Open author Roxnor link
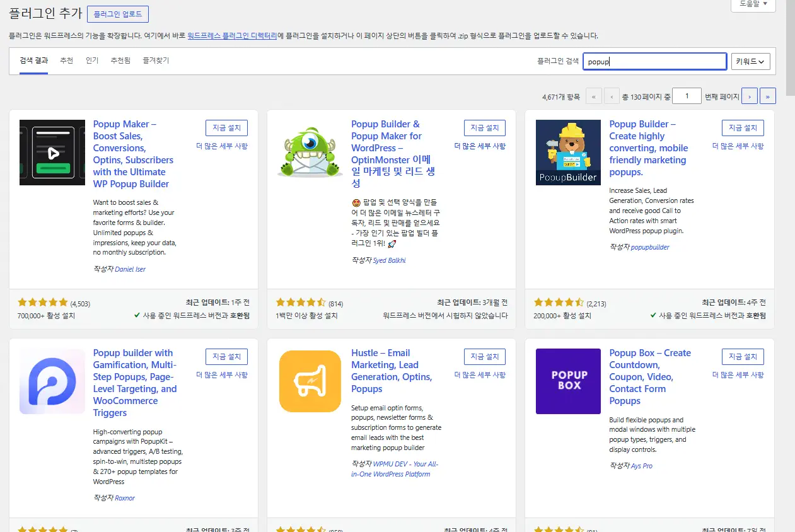This screenshot has height=532, width=795. click(x=125, y=498)
